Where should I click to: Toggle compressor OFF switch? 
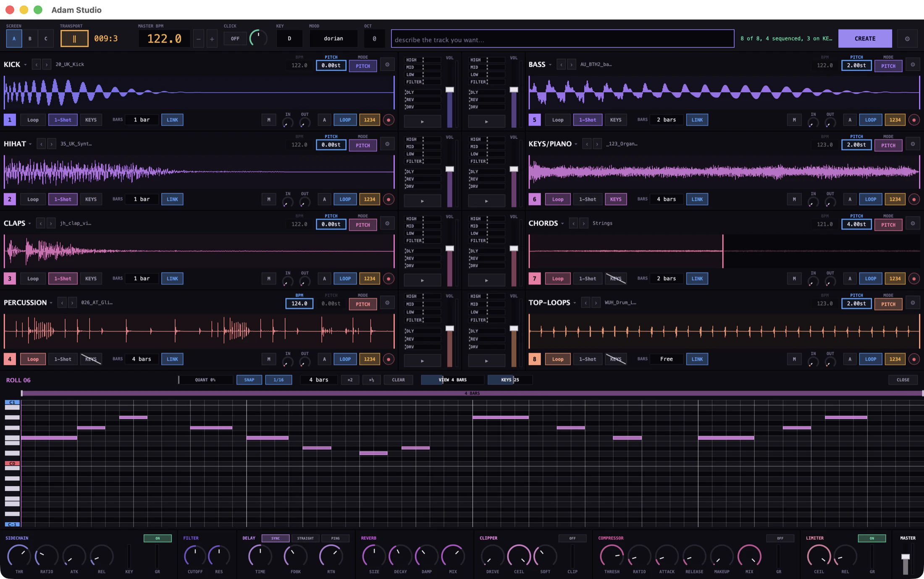click(x=780, y=538)
